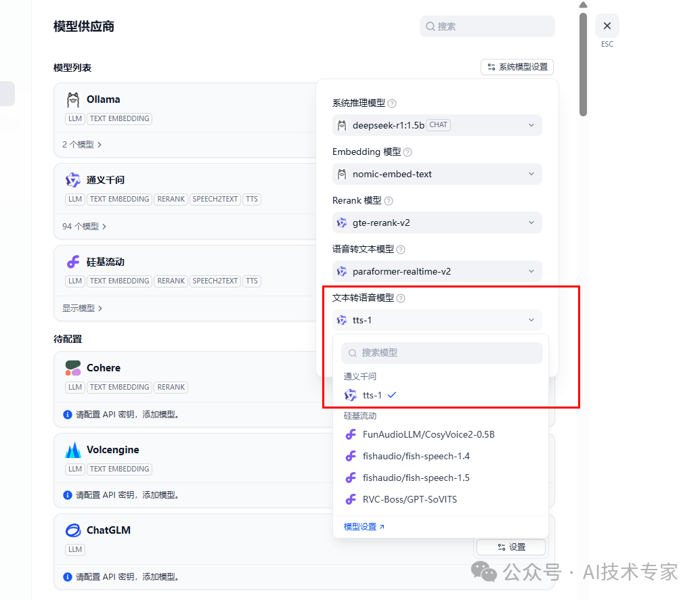Select RVC-Boss/GPT-SoVITS model
The image size is (700, 600).
pos(441,499)
